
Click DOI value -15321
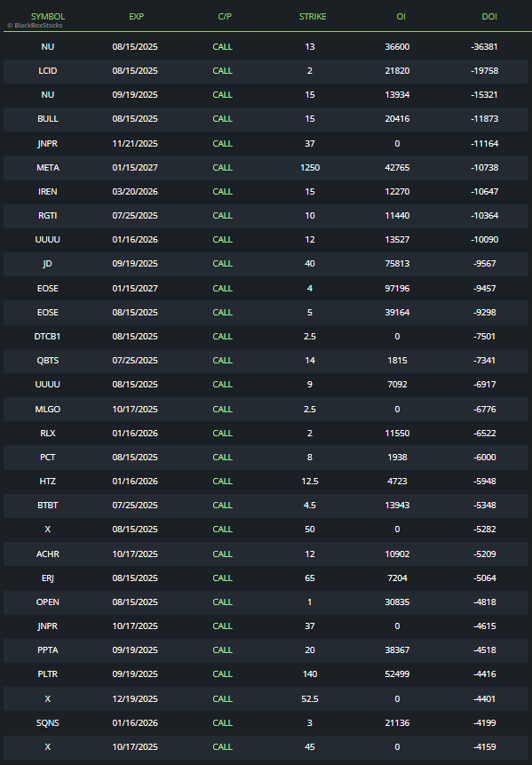[485, 95]
